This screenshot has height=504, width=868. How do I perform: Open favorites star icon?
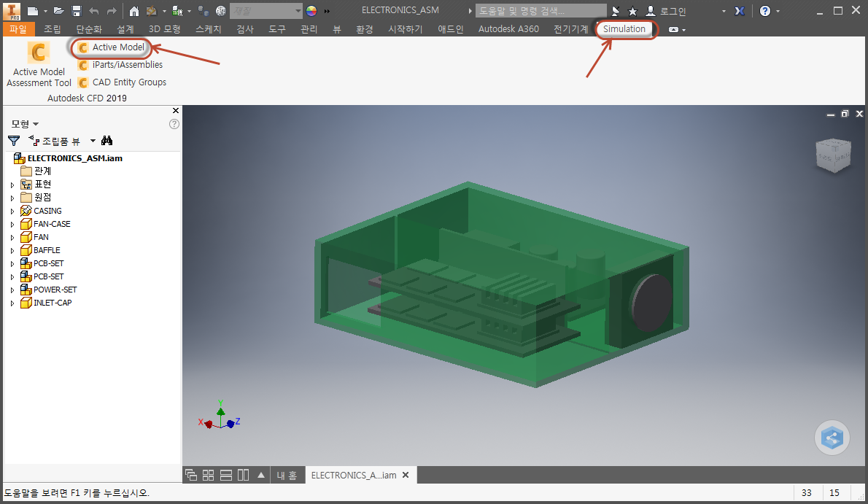pyautogui.click(x=632, y=11)
